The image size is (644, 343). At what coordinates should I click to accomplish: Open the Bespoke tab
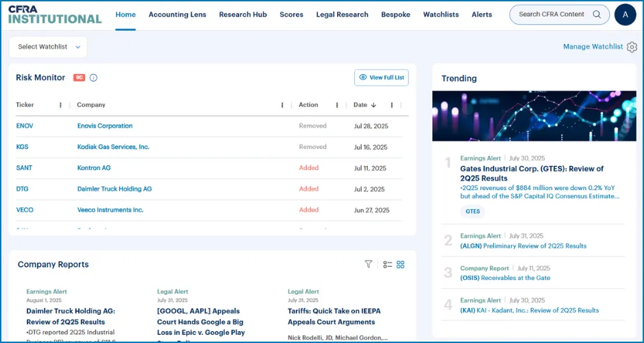tap(395, 14)
